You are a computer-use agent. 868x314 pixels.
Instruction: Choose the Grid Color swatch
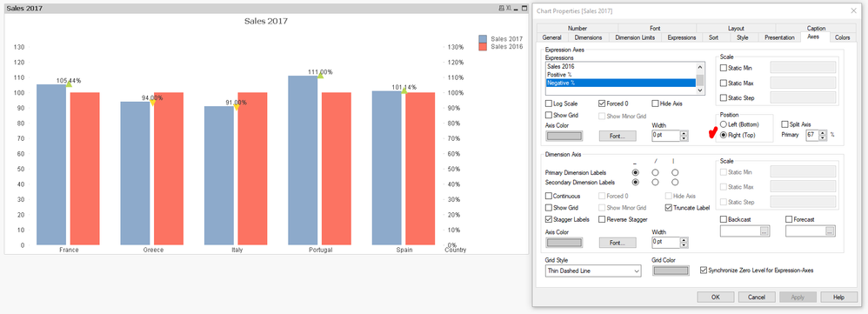coord(671,271)
